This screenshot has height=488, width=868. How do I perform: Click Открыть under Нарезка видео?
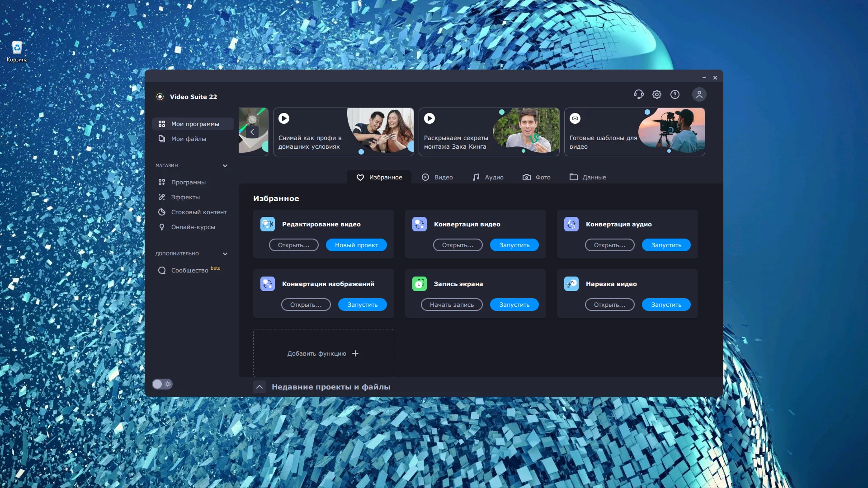point(610,305)
